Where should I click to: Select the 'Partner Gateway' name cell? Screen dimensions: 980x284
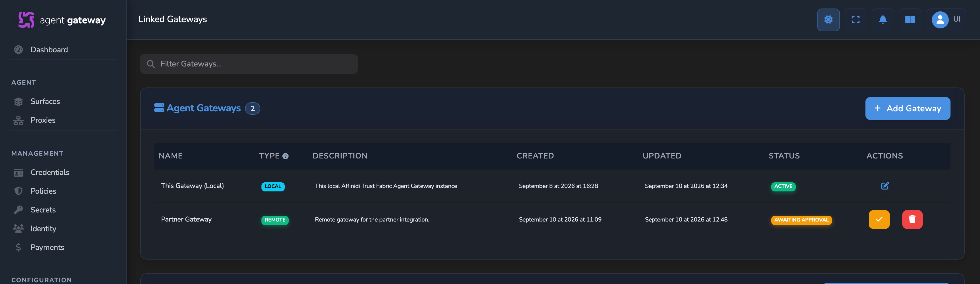click(186, 219)
